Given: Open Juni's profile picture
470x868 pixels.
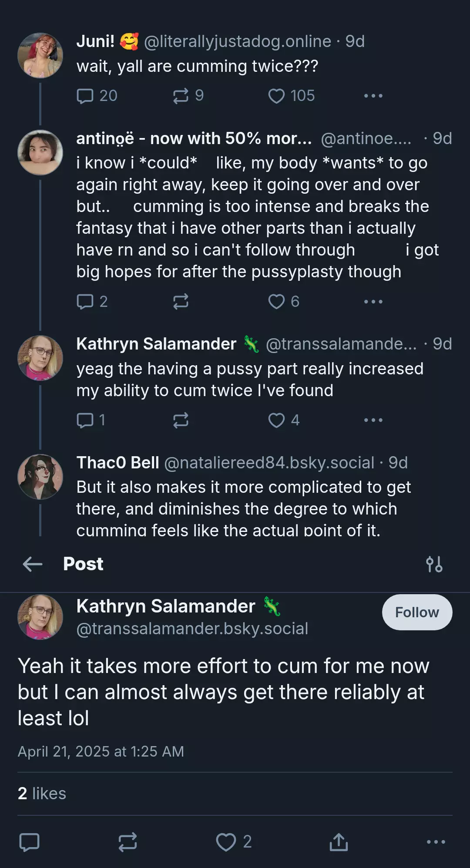Looking at the screenshot, I should pos(40,55).
